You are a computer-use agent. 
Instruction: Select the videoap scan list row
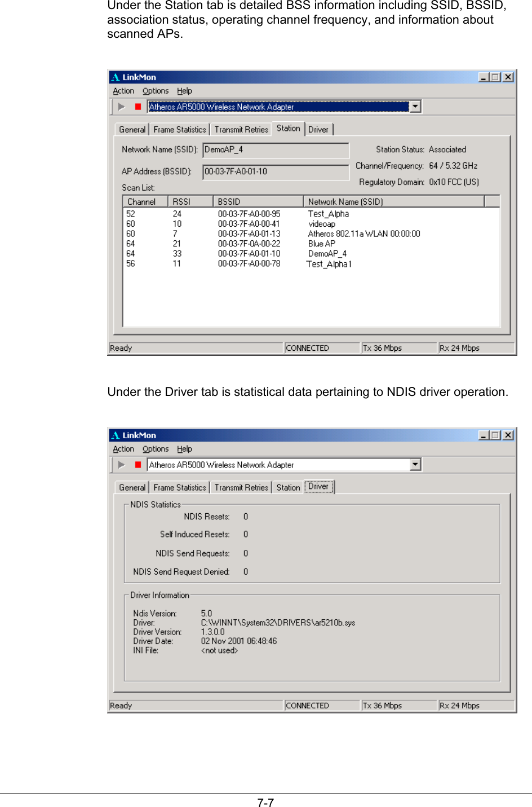(x=311, y=224)
